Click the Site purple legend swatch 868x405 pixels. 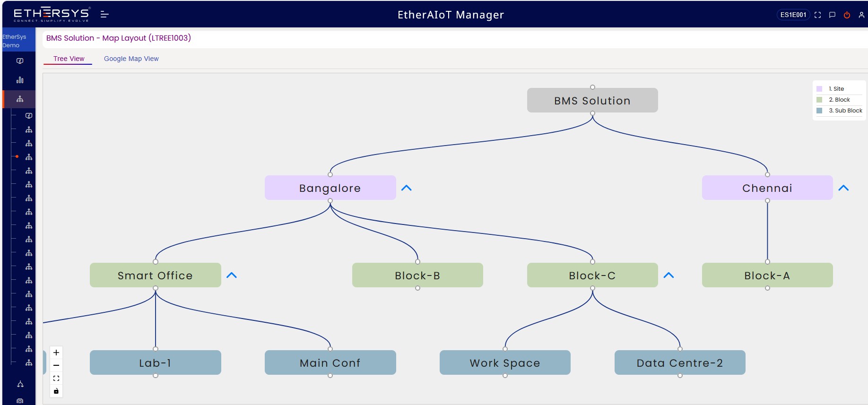click(819, 89)
